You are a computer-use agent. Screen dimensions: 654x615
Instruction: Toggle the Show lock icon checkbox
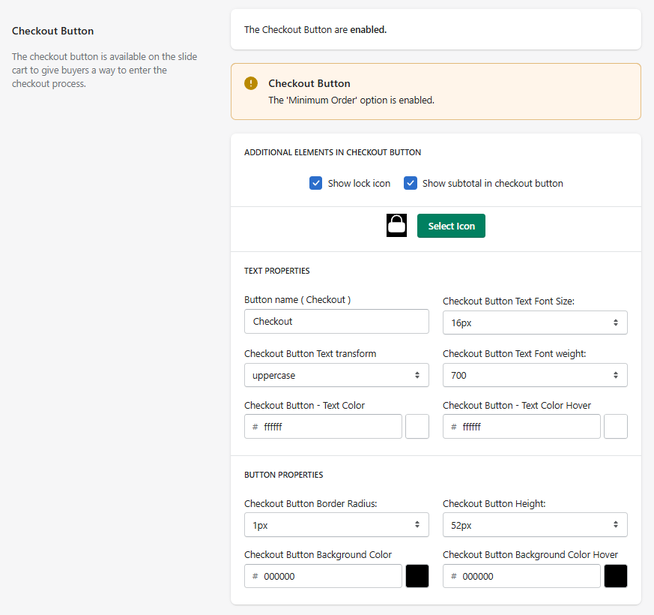click(316, 183)
